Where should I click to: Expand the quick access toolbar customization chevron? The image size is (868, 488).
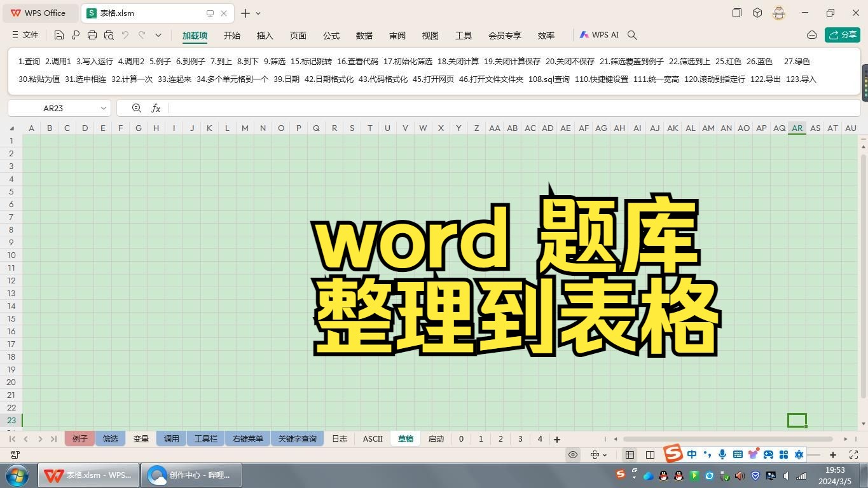click(x=158, y=35)
